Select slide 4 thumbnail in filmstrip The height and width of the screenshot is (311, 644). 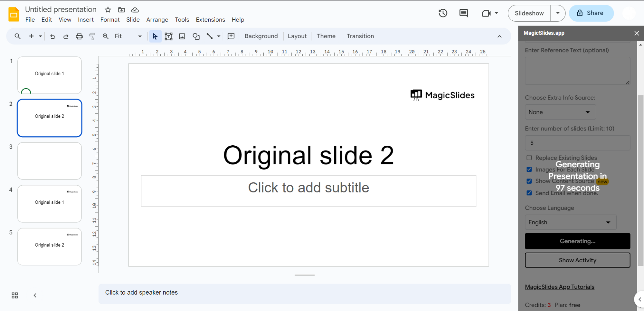50,204
